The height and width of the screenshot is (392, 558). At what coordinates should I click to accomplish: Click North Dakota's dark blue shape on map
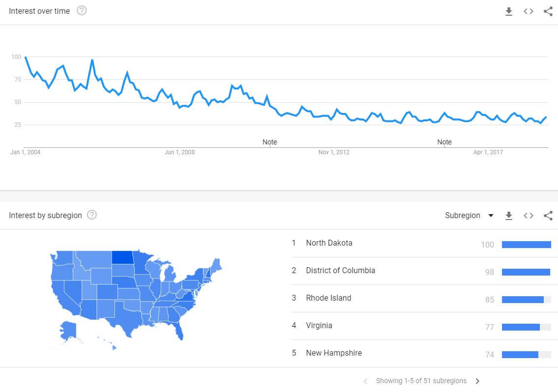122,257
